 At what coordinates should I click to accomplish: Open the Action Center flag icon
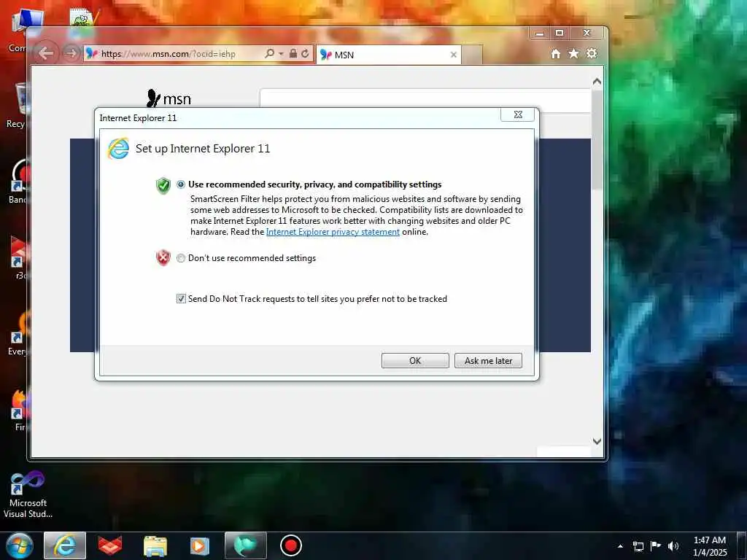pyautogui.click(x=656, y=545)
